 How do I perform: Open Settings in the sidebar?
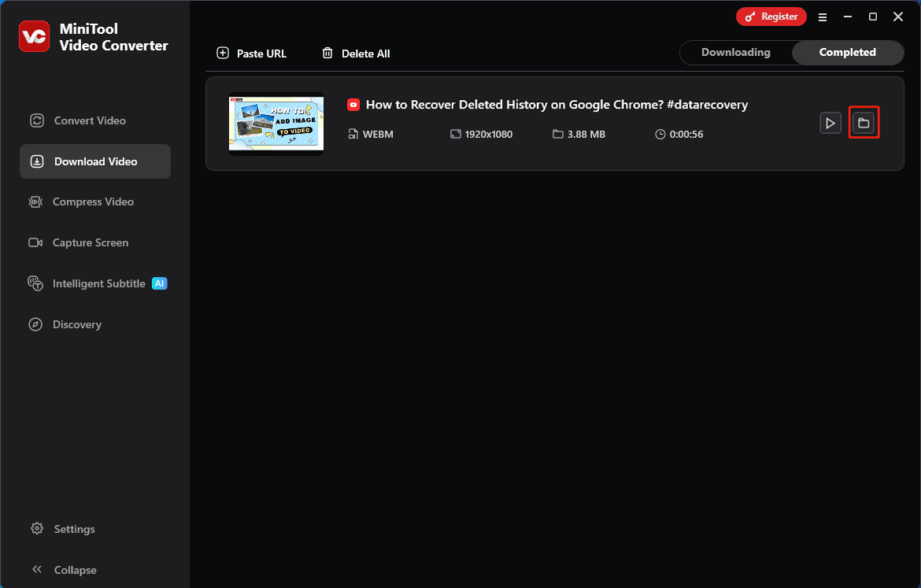coord(63,529)
